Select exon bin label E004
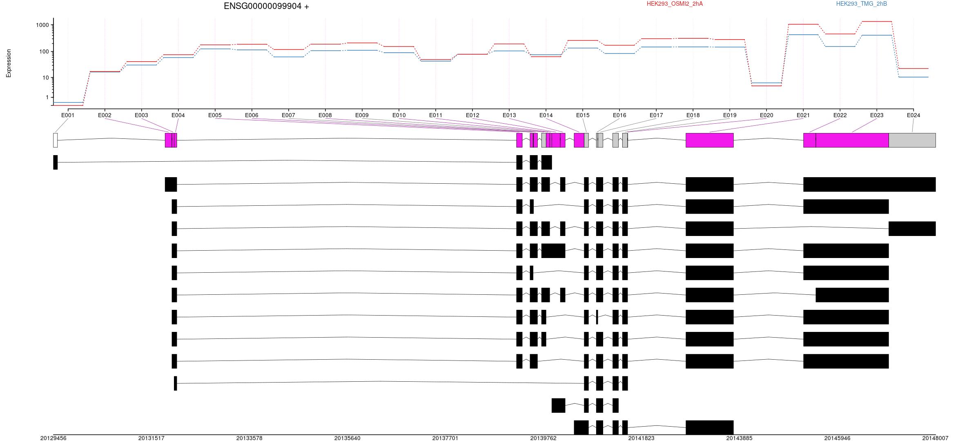Viewport: 980px width, 445px height. [x=178, y=115]
